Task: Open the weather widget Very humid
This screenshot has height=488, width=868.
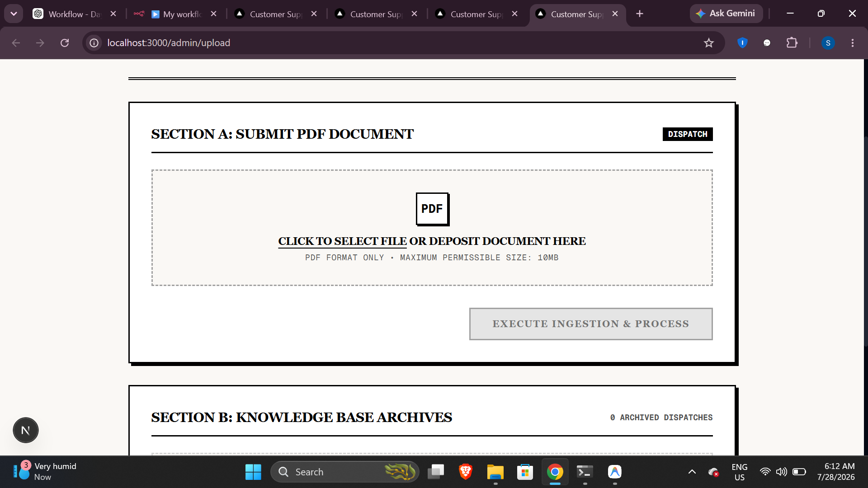Action: click(45, 472)
